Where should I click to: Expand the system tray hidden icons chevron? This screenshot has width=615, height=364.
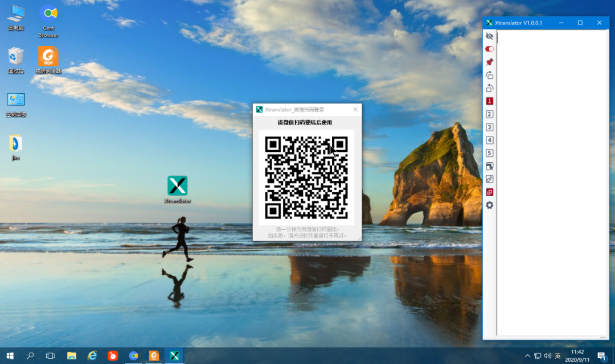click(527, 356)
